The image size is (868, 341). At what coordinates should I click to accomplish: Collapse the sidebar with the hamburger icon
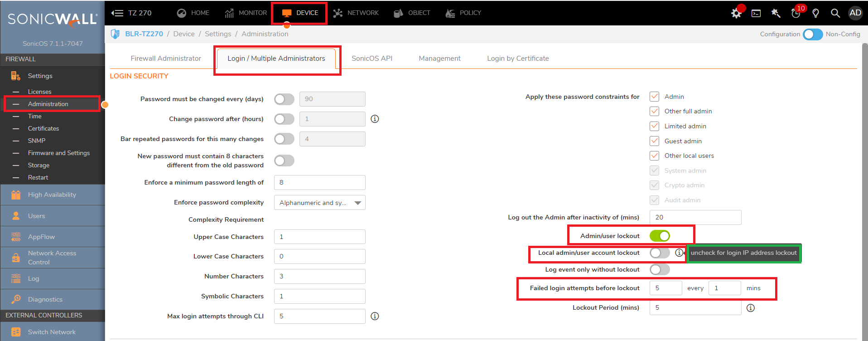tap(117, 13)
